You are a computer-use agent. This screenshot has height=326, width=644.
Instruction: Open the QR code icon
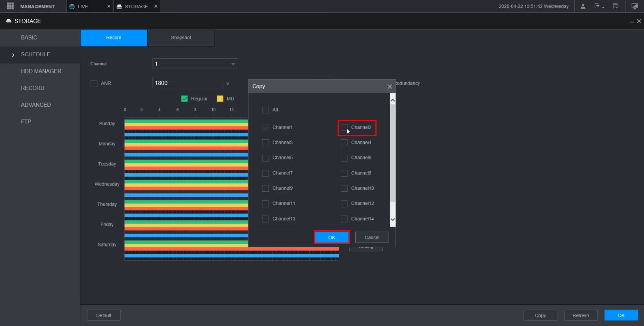[x=616, y=6]
